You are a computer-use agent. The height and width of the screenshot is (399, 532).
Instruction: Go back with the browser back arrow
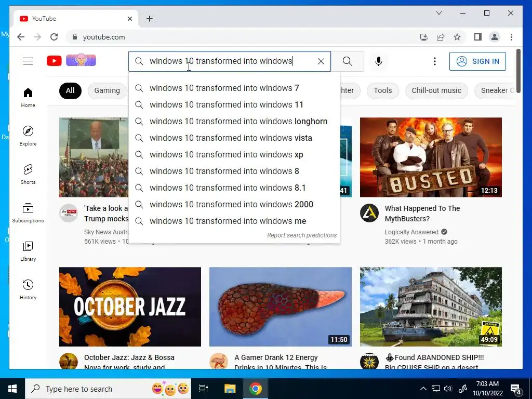coord(21,37)
